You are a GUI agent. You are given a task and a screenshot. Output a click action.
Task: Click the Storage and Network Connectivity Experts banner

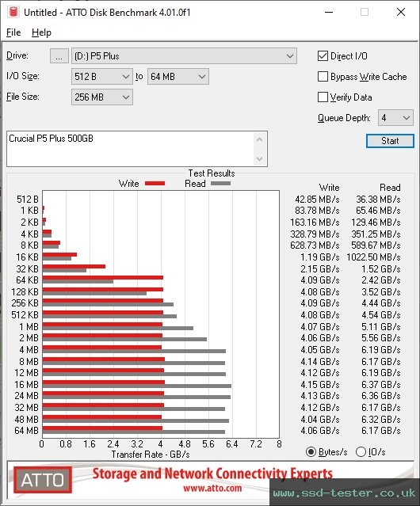(212, 474)
